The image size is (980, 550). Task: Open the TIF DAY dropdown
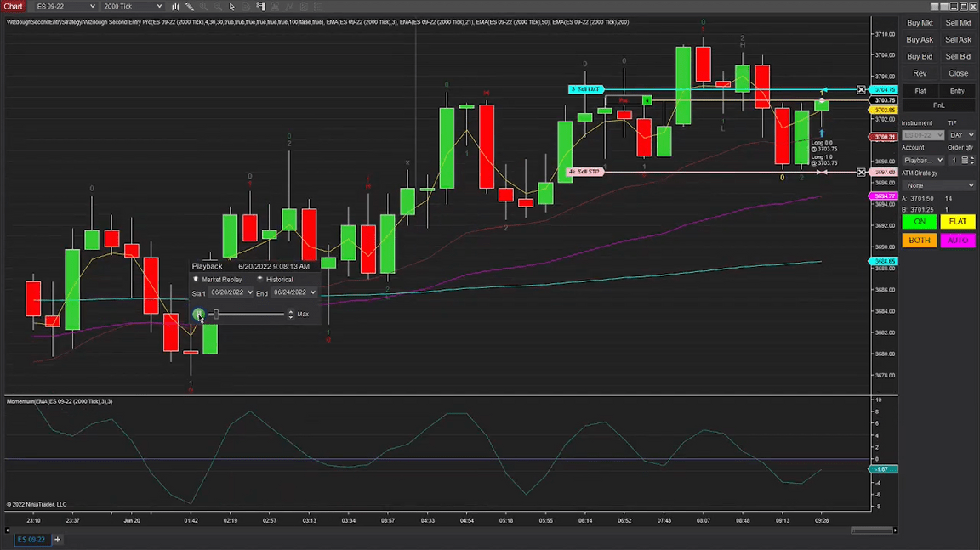(961, 135)
